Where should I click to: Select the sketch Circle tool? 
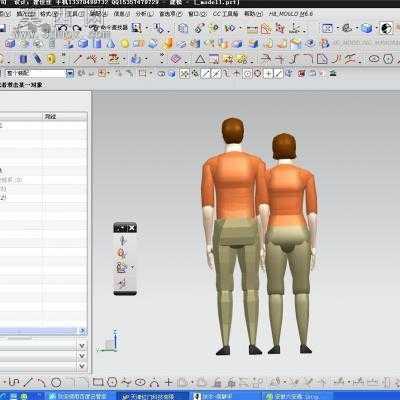pyautogui.click(x=56, y=382)
